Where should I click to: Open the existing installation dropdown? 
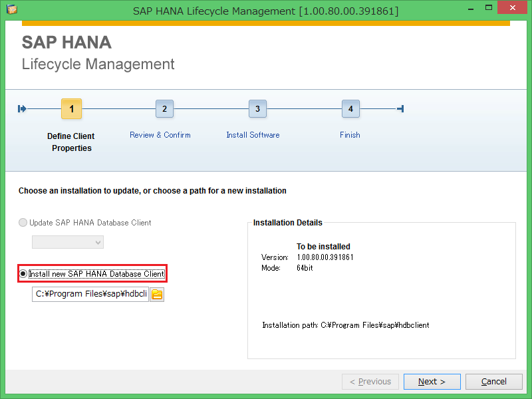[68, 242]
